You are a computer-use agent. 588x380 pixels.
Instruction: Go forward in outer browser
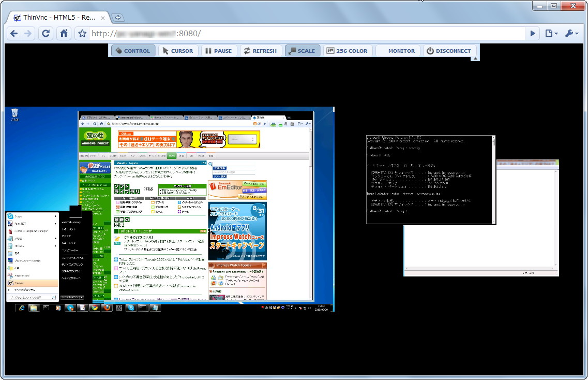(28, 34)
